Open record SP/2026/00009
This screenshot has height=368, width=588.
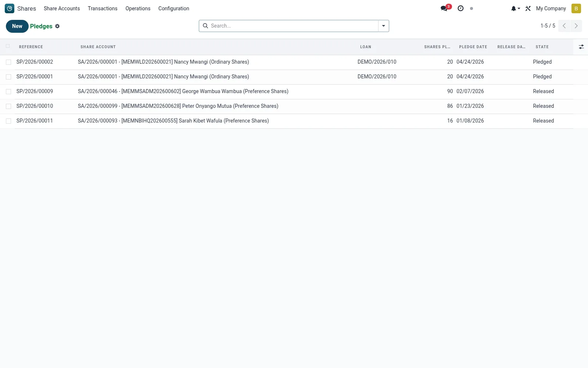click(35, 91)
